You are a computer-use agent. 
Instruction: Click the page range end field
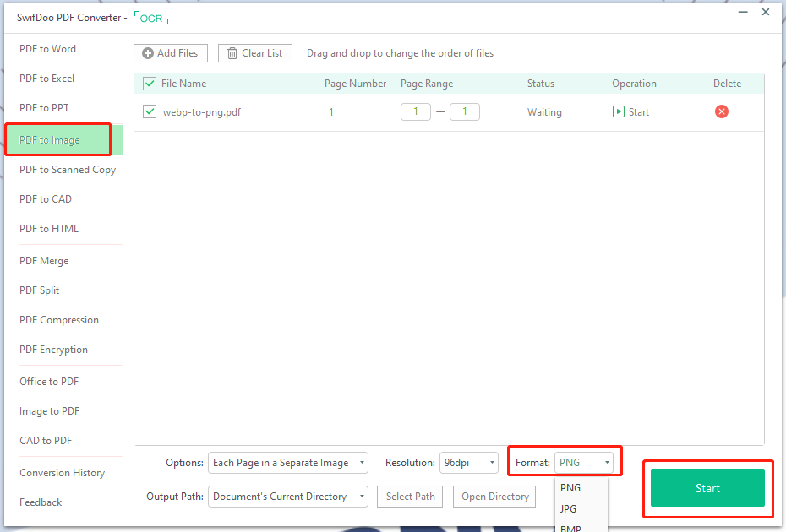[465, 111]
